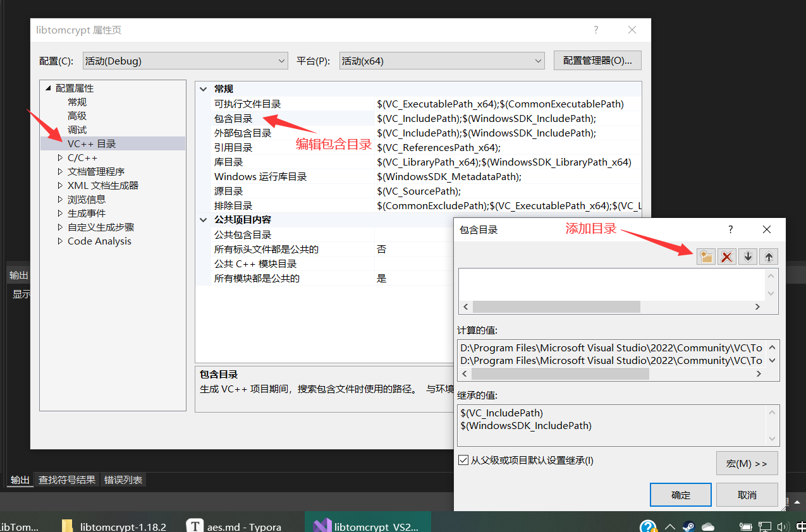Expand the C/C++ tree node
Viewport: 806px width, 532px height.
pyautogui.click(x=59, y=157)
